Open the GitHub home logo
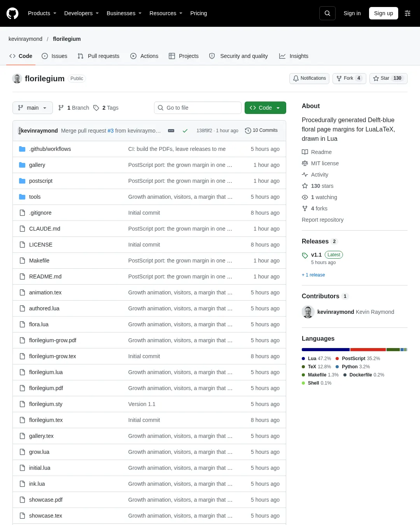 pyautogui.click(x=12, y=13)
